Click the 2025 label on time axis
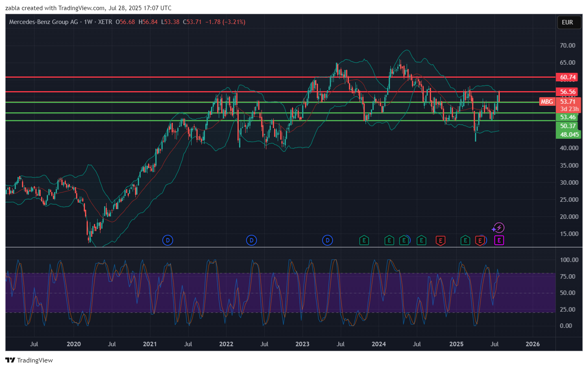Screen dimensions: 588x369 [x=457, y=344]
